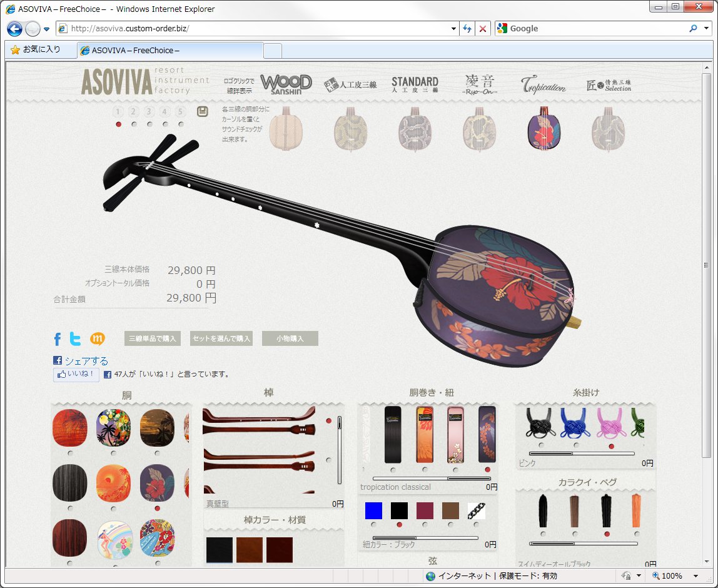Select the Tropication series logo
Screen dimensions: 718x588
(x=544, y=84)
